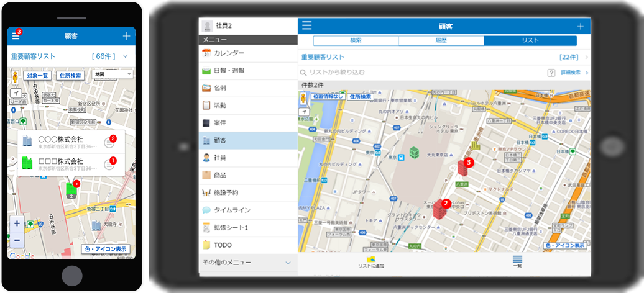Select □□□株式会社 in the phone popup

71,164
